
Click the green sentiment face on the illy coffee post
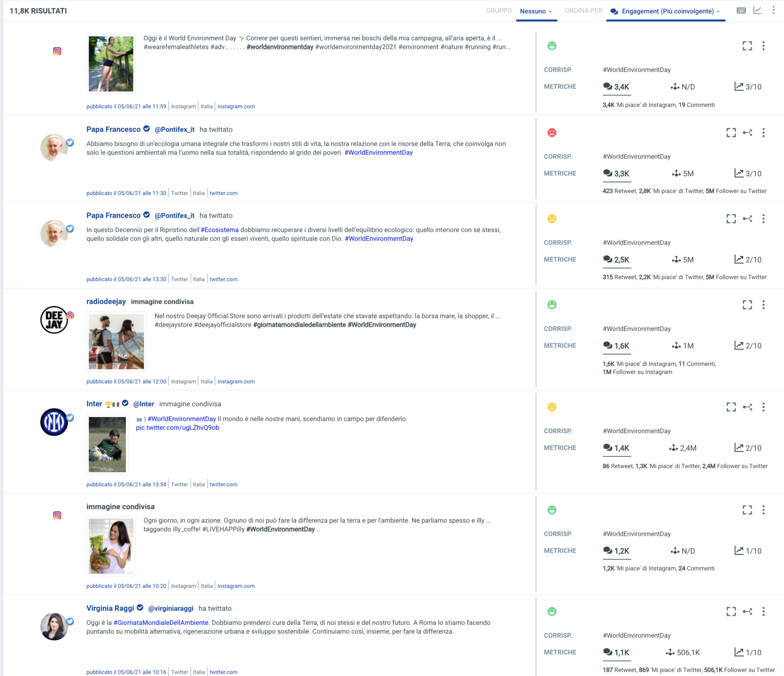pos(552,510)
